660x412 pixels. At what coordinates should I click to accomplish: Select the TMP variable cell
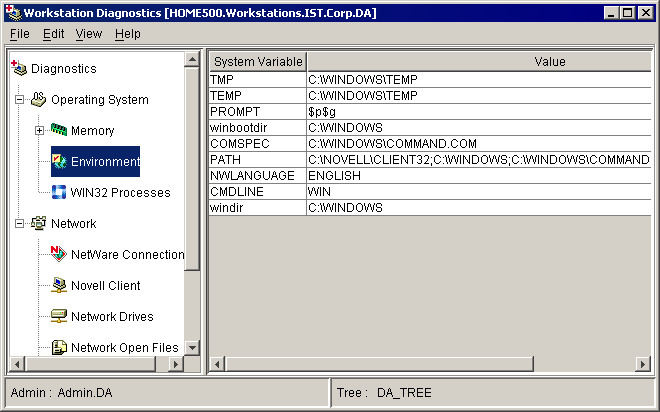tap(258, 80)
